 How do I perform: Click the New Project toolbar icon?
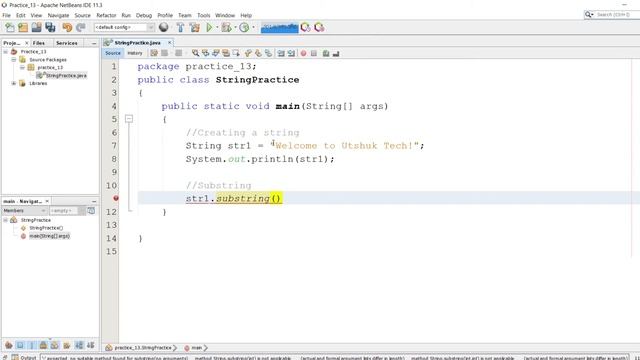(23, 27)
